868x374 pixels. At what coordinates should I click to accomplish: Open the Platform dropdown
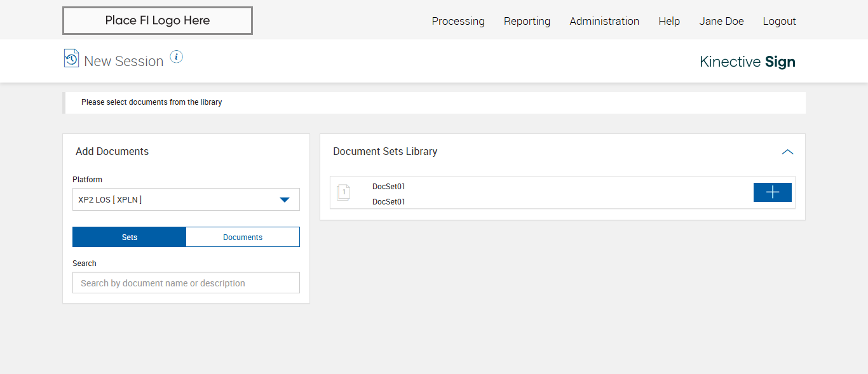click(178, 199)
